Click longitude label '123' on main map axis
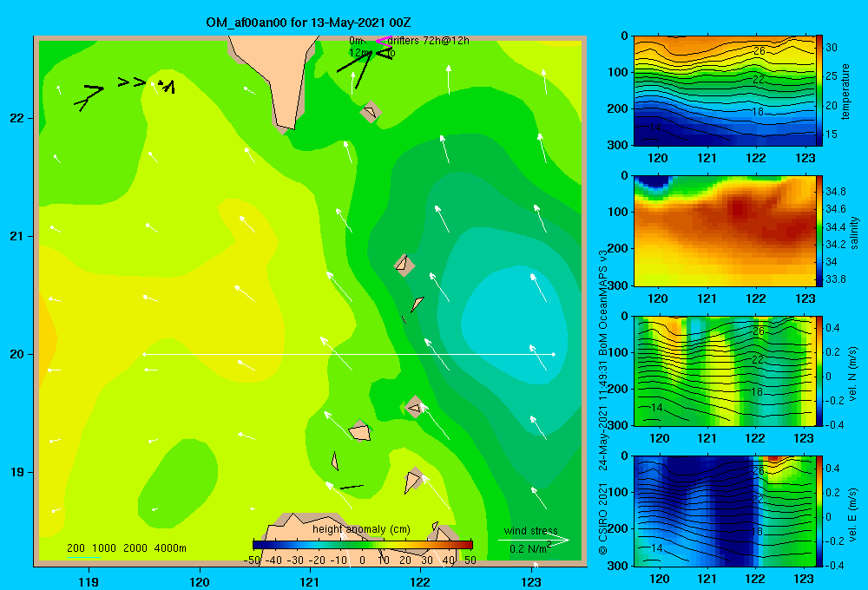Viewport: 868px width, 590px height. coord(531,581)
